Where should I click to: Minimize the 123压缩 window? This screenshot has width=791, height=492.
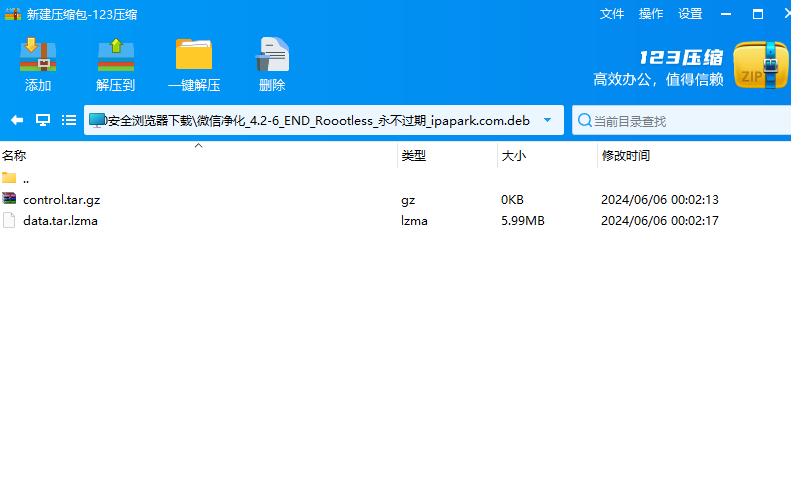click(726, 14)
